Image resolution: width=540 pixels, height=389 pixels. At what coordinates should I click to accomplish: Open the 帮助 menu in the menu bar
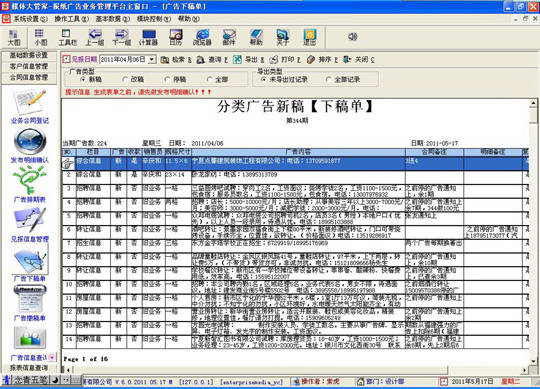189,19
